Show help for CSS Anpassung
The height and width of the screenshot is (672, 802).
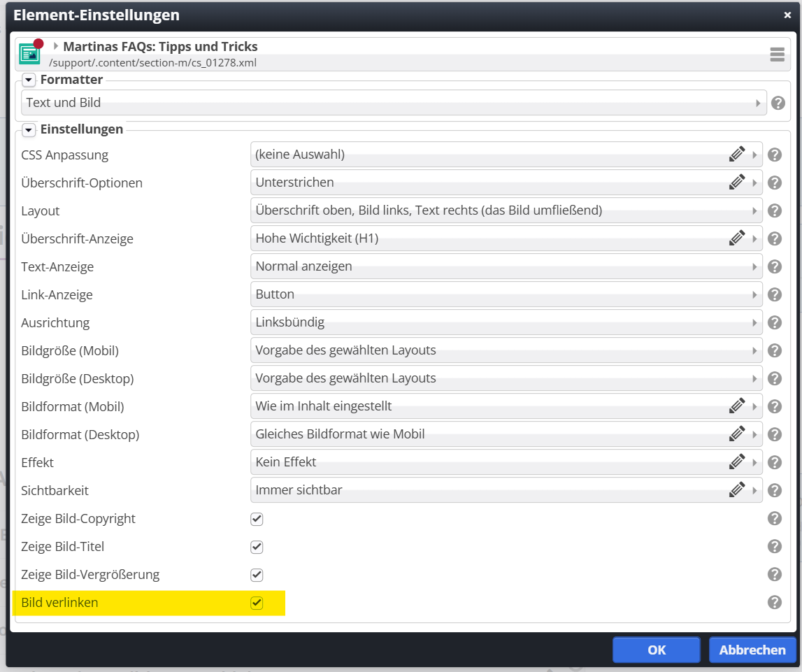tap(774, 155)
